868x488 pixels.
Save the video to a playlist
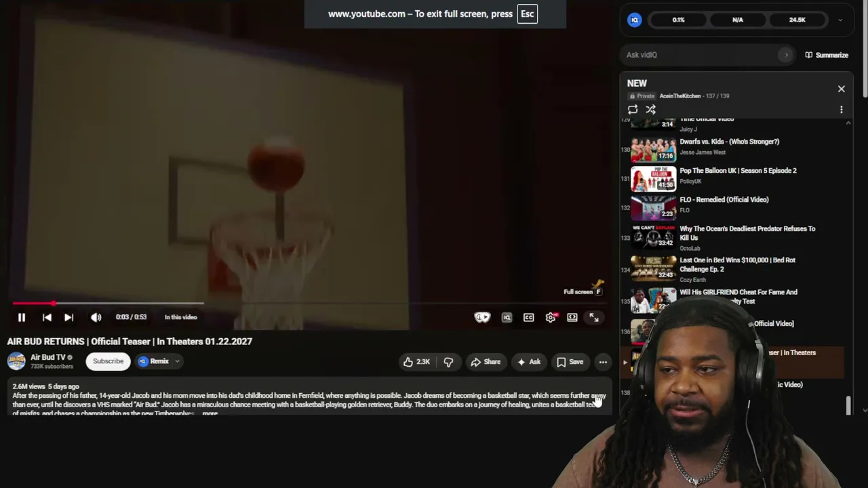tap(570, 362)
